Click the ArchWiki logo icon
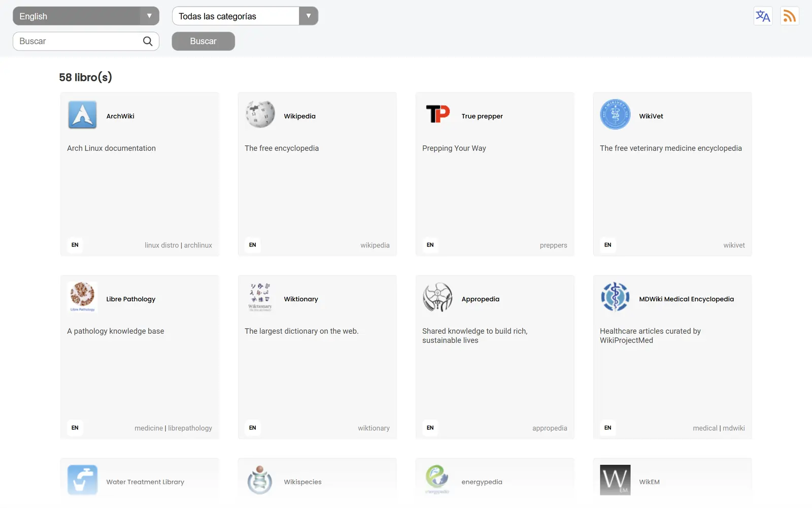This screenshot has height=508, width=812. [x=82, y=115]
